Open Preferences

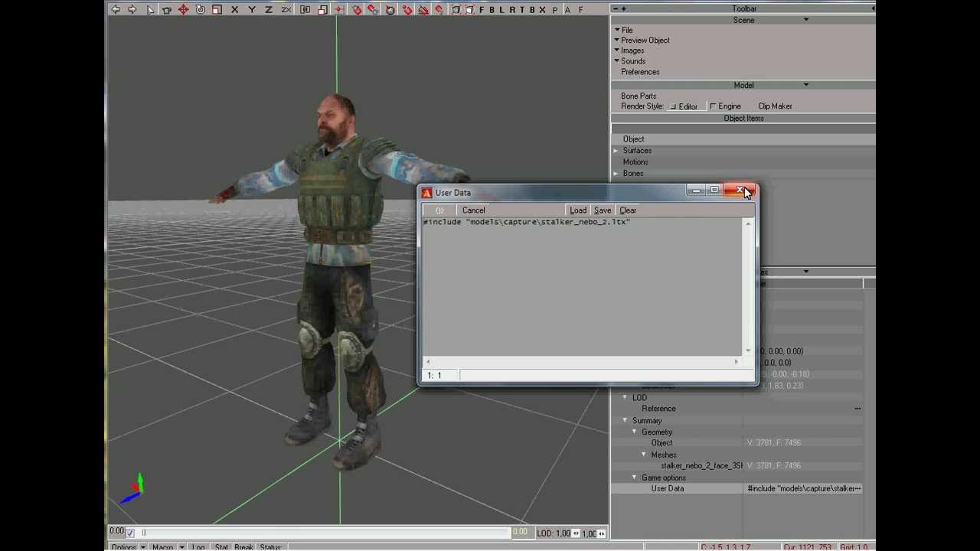pyautogui.click(x=640, y=72)
